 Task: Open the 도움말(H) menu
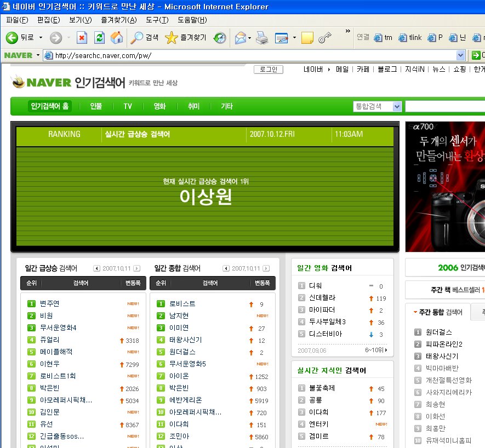pos(192,20)
